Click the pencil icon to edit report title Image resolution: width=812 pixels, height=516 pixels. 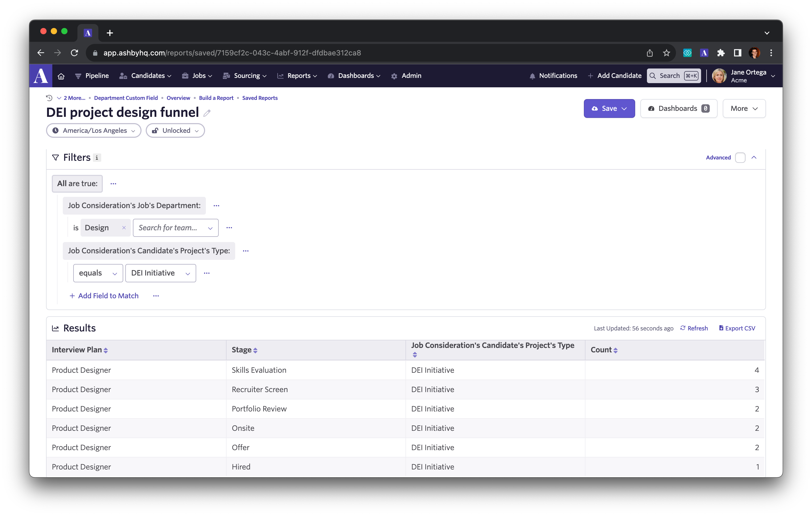(x=207, y=113)
